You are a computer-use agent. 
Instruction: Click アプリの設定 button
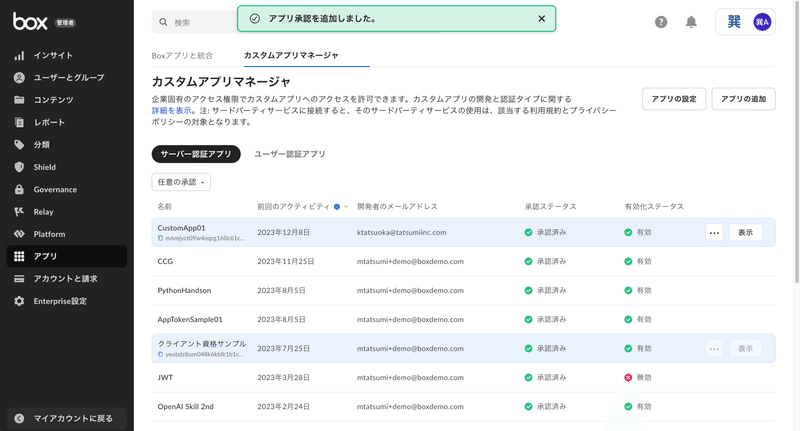coord(673,99)
